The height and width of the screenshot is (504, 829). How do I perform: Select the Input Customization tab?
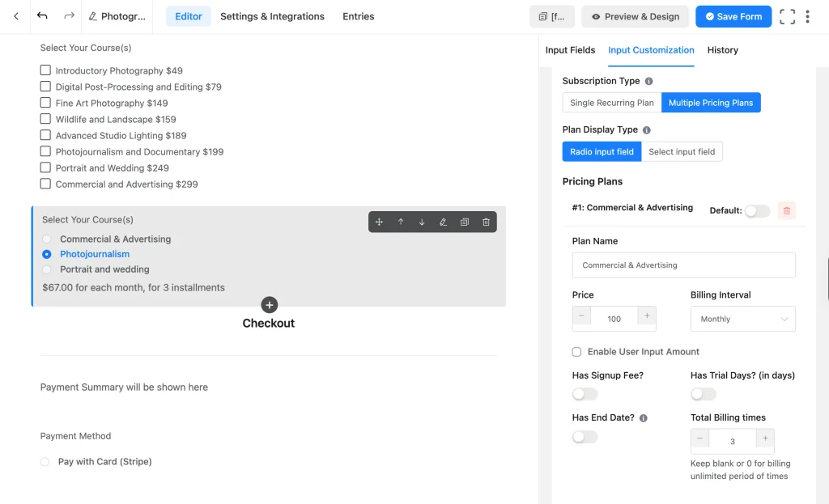(651, 50)
